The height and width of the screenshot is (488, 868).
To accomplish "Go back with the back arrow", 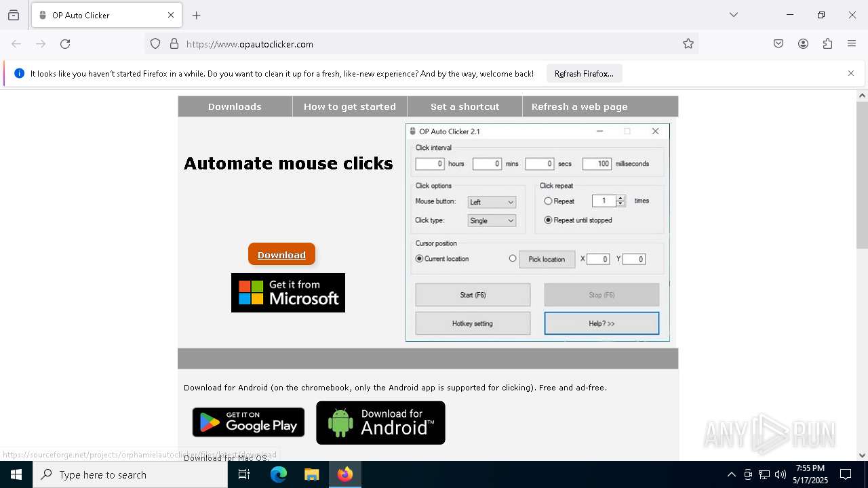I will (x=16, y=44).
